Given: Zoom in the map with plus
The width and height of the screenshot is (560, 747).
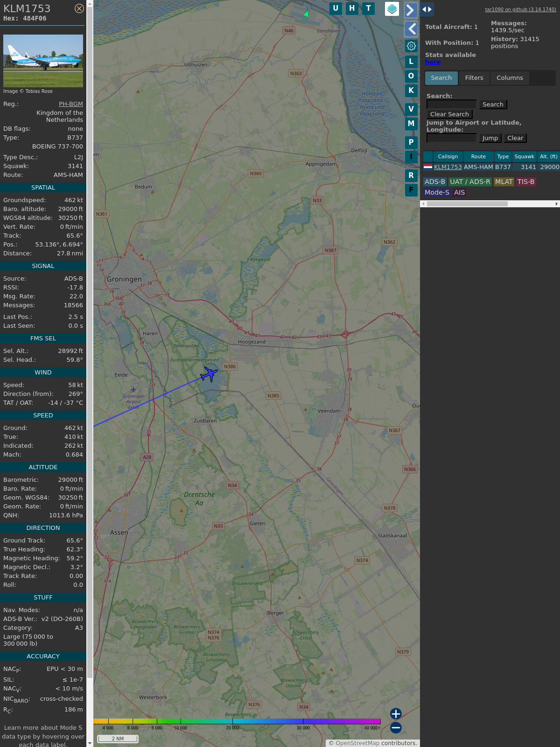Looking at the screenshot, I should point(396,714).
